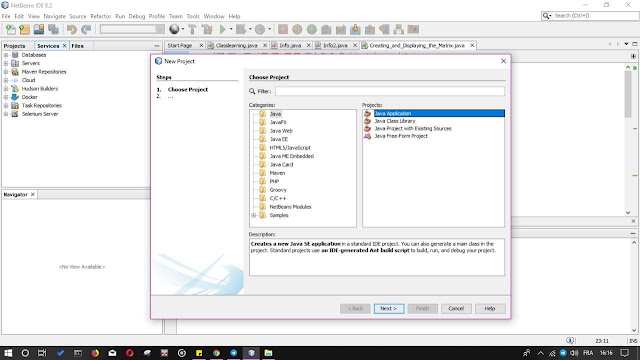Expand the Databases node in Services

(6, 55)
